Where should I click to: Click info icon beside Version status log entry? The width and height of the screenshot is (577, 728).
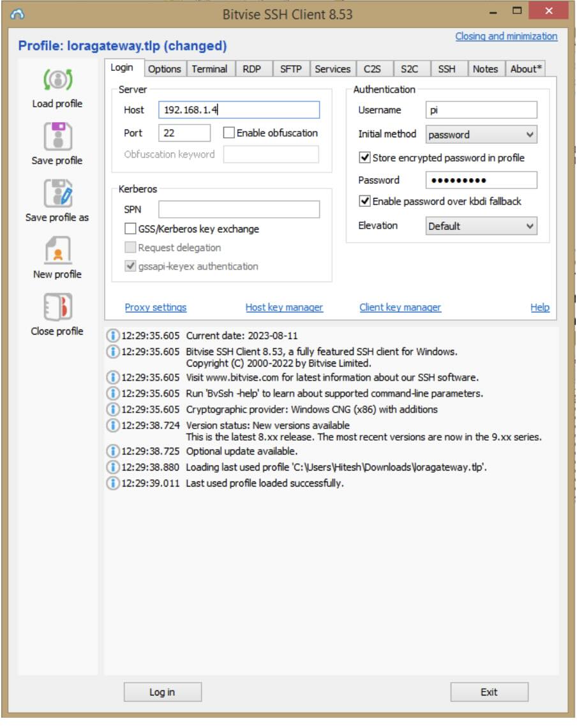[x=112, y=425]
